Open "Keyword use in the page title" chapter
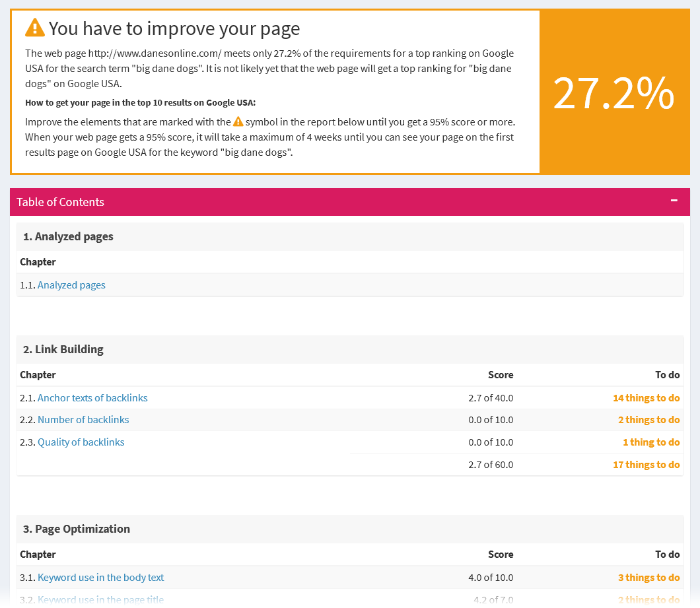700x608 pixels. pos(100,599)
